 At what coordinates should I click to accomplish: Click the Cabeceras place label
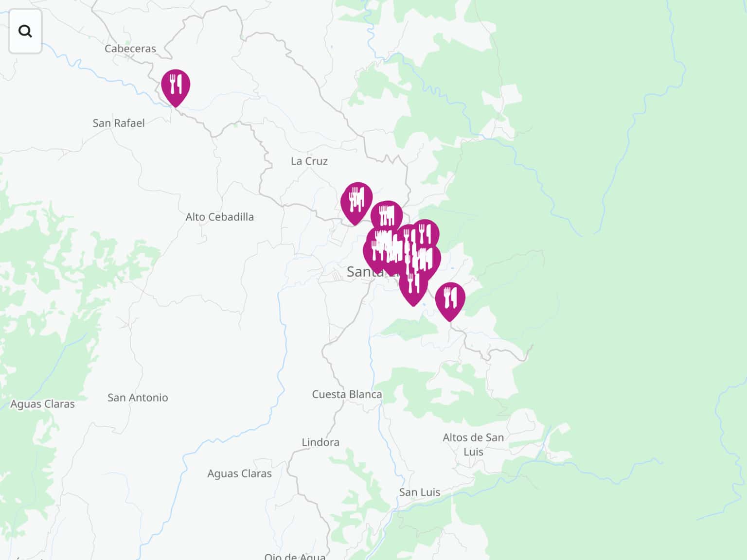(x=130, y=49)
